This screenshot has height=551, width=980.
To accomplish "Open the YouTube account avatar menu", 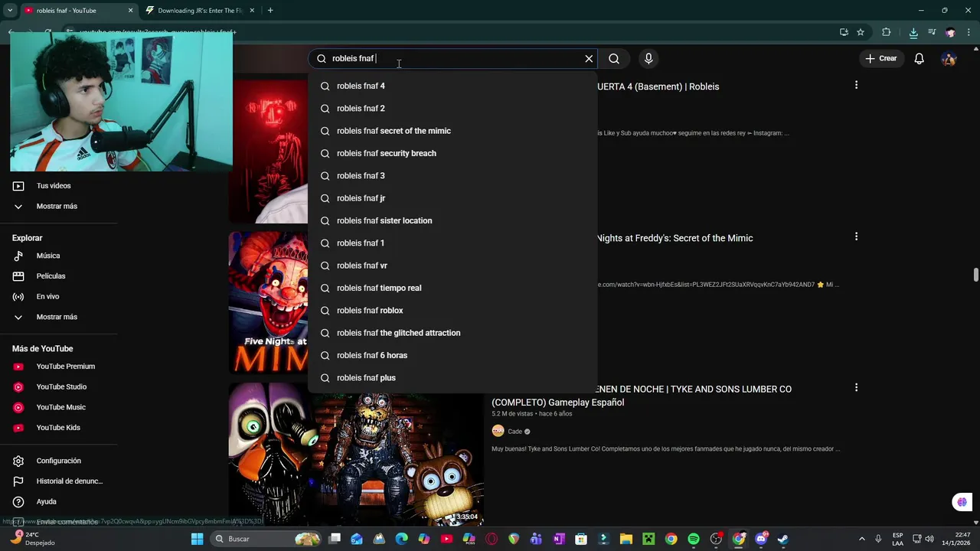I will 949,59.
